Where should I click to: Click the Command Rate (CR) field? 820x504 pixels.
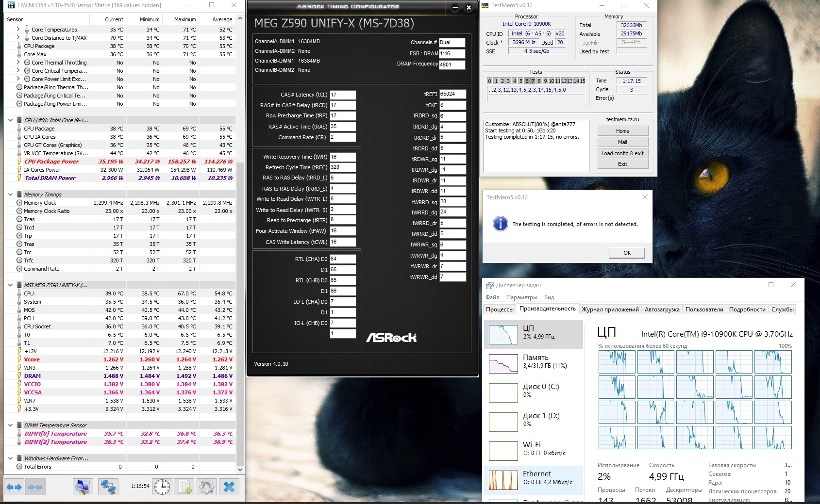coord(343,137)
